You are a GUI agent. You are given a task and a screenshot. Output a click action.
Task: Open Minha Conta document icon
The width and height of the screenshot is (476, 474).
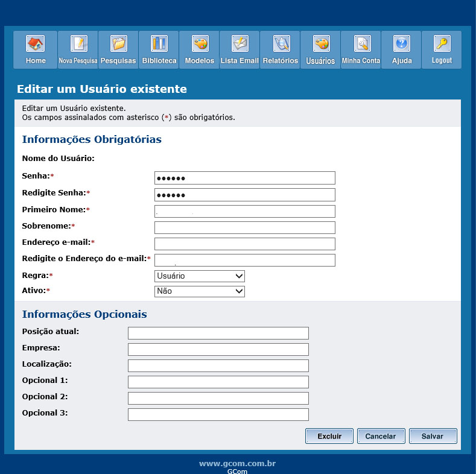point(362,43)
